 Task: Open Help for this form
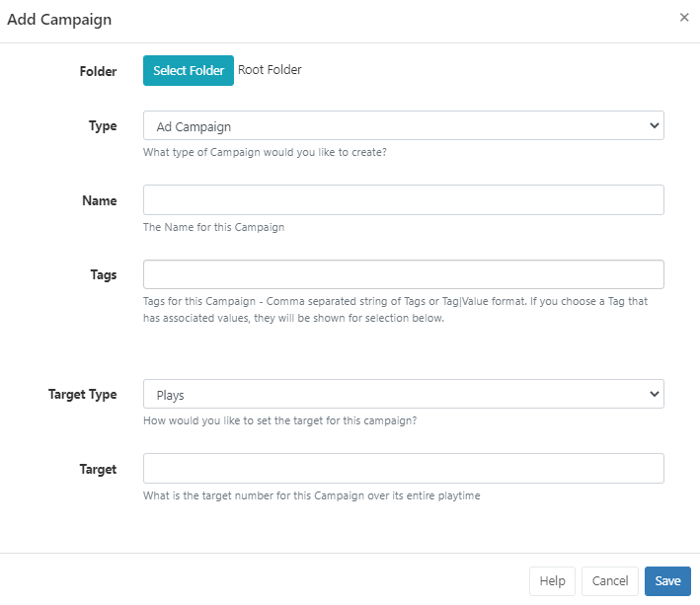pos(552,581)
